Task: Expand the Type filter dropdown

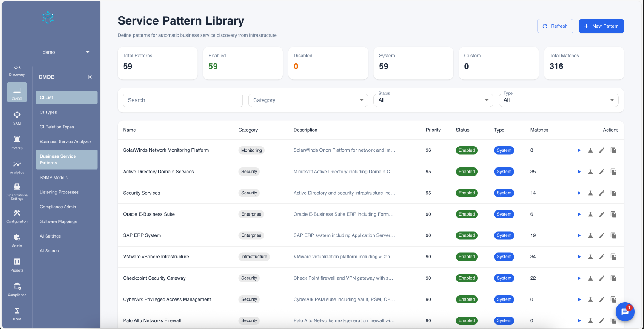Action: pos(559,100)
